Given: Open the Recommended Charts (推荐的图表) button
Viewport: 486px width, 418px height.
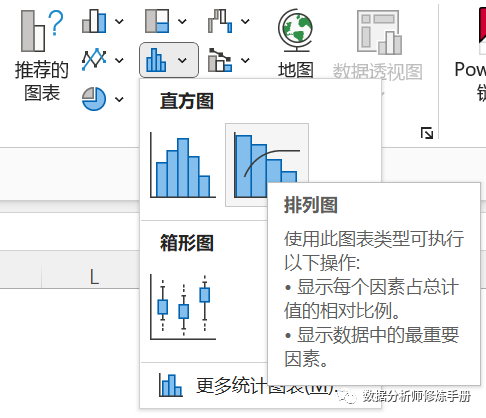Looking at the screenshot, I should pos(42,56).
